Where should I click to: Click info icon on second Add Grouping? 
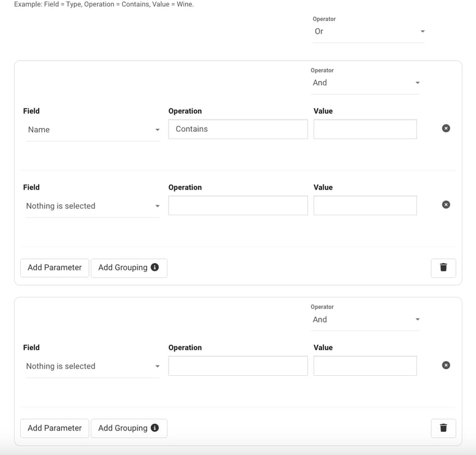coord(155,427)
